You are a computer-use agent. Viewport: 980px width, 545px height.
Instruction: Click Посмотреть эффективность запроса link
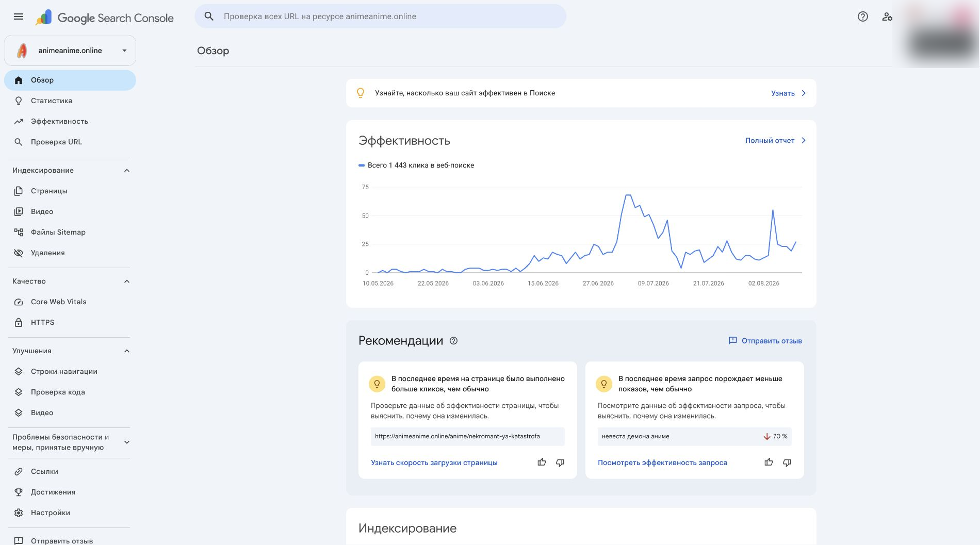[x=662, y=463]
